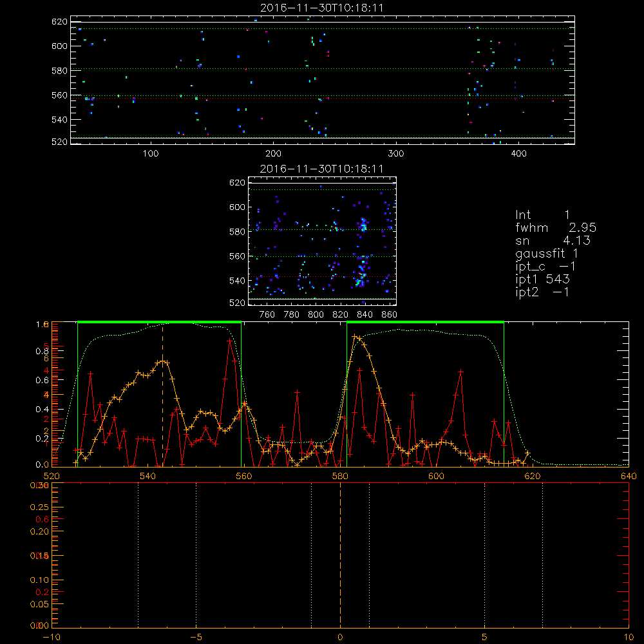Click y-axis label 0.10 on bottom plot
Screen dimensions: 644x644
39,580
